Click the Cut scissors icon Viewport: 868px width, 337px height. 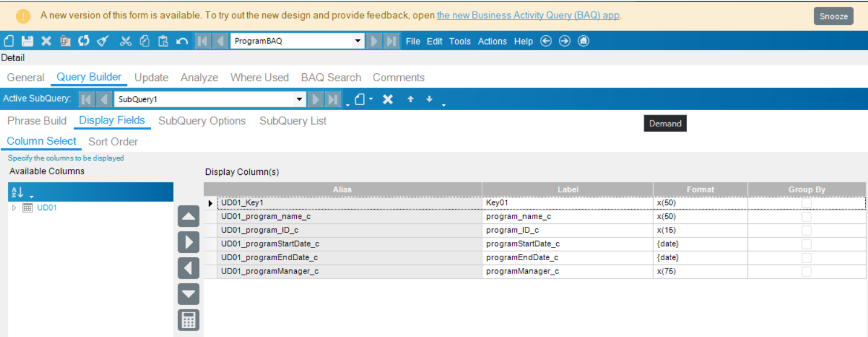[125, 41]
